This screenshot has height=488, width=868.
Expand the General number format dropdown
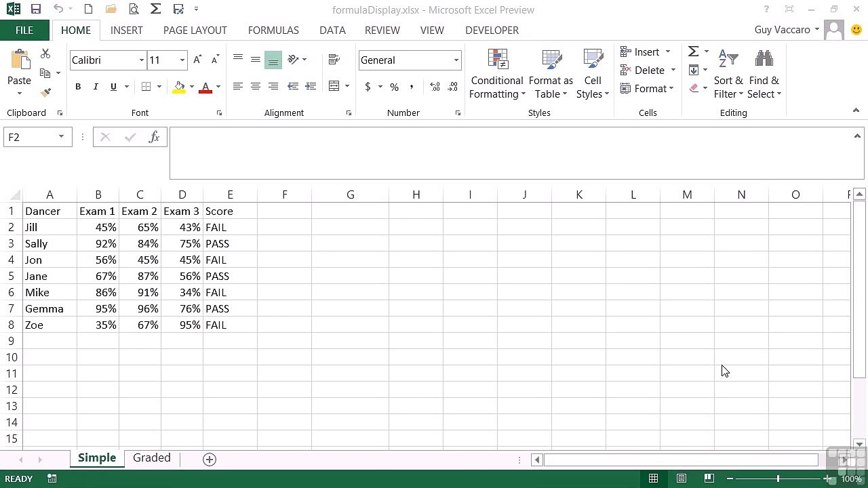456,60
